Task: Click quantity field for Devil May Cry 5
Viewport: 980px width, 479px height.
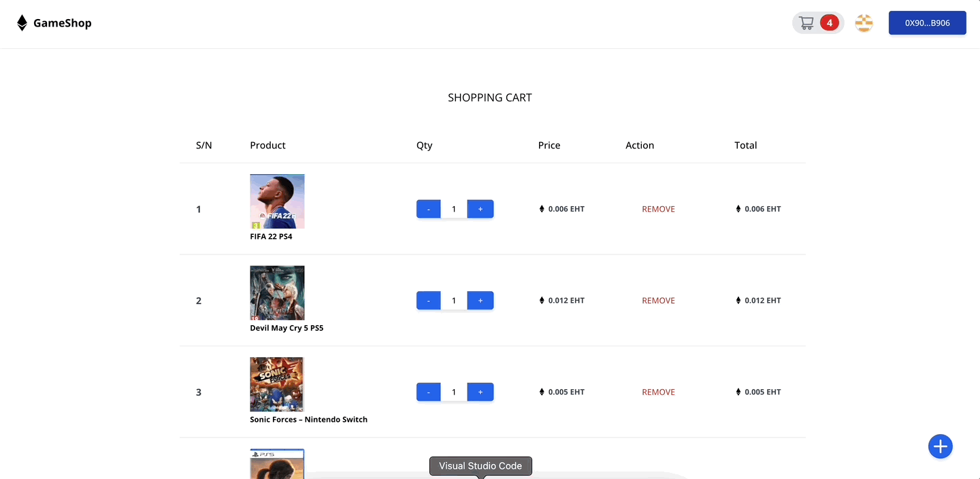Action: [x=454, y=300]
